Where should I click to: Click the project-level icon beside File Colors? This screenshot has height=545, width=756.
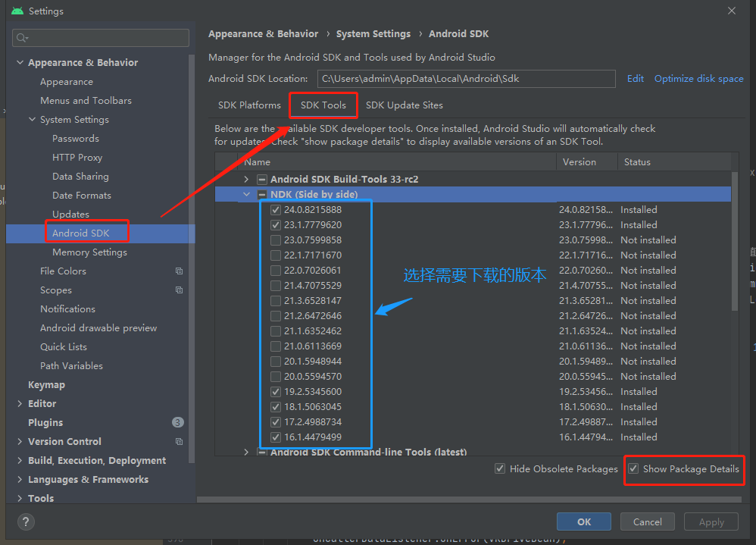[x=179, y=271]
